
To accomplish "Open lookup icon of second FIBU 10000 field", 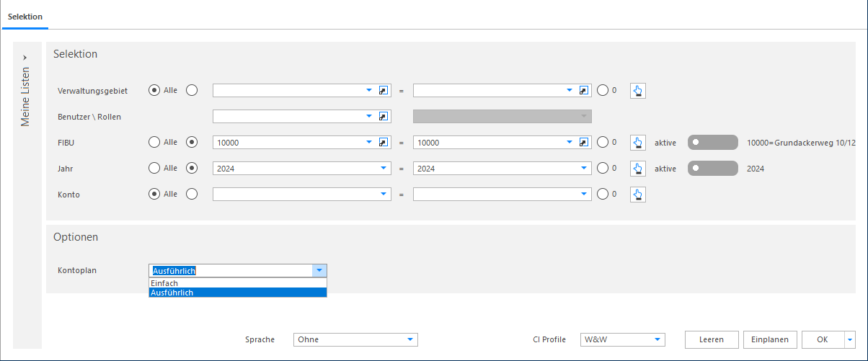I will [585, 143].
